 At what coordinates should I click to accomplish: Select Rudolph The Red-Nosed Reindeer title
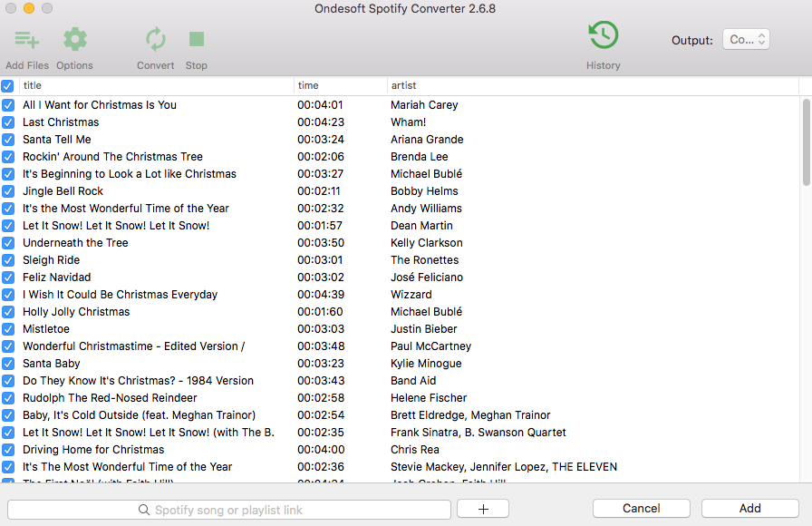point(110,398)
